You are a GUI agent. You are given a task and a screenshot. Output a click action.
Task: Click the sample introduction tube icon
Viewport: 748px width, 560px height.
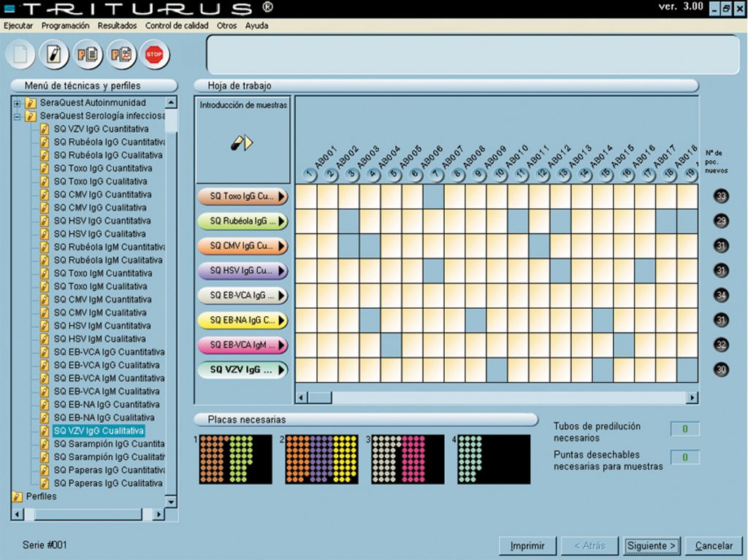(242, 143)
